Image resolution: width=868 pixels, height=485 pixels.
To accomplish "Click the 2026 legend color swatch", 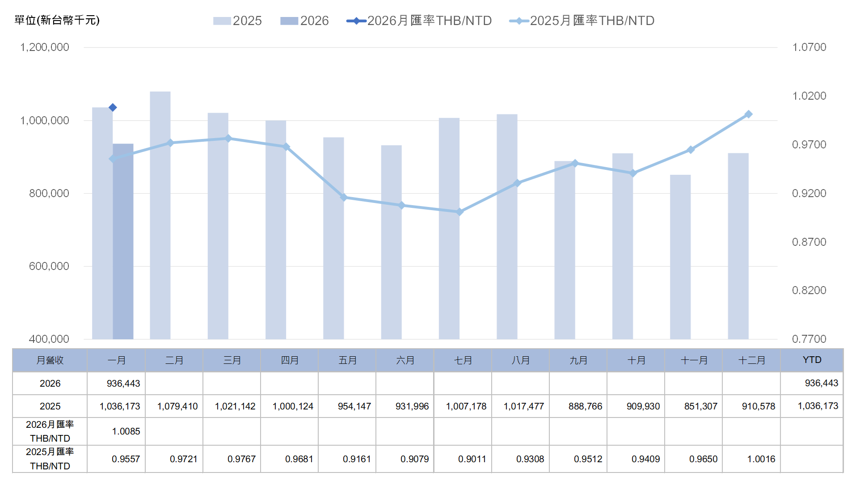I will 289,21.
